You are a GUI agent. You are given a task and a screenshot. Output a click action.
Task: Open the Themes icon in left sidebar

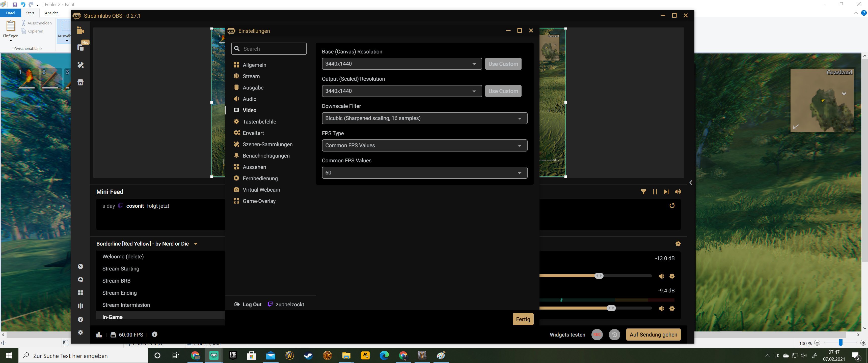tap(80, 65)
